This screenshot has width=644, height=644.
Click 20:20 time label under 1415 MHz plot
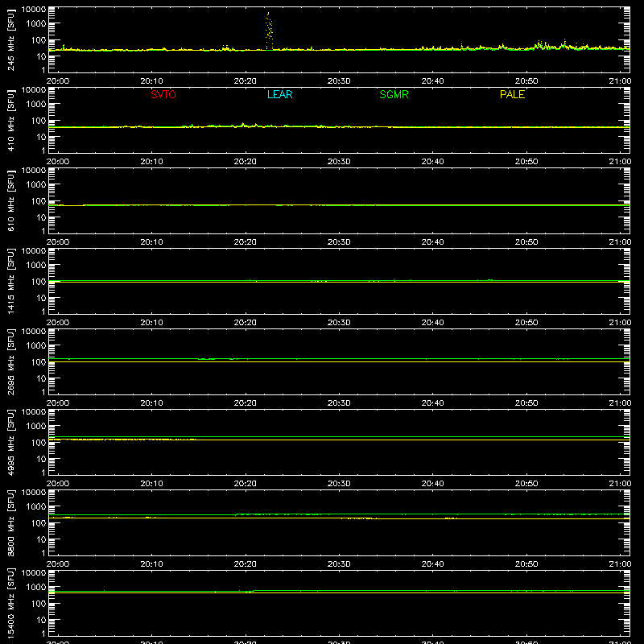[246, 323]
